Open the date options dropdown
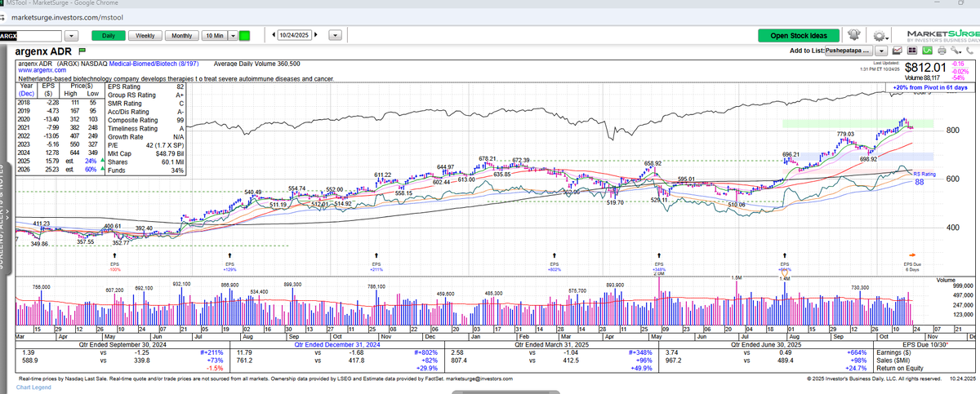This screenshot has width=980, height=394. [x=335, y=35]
